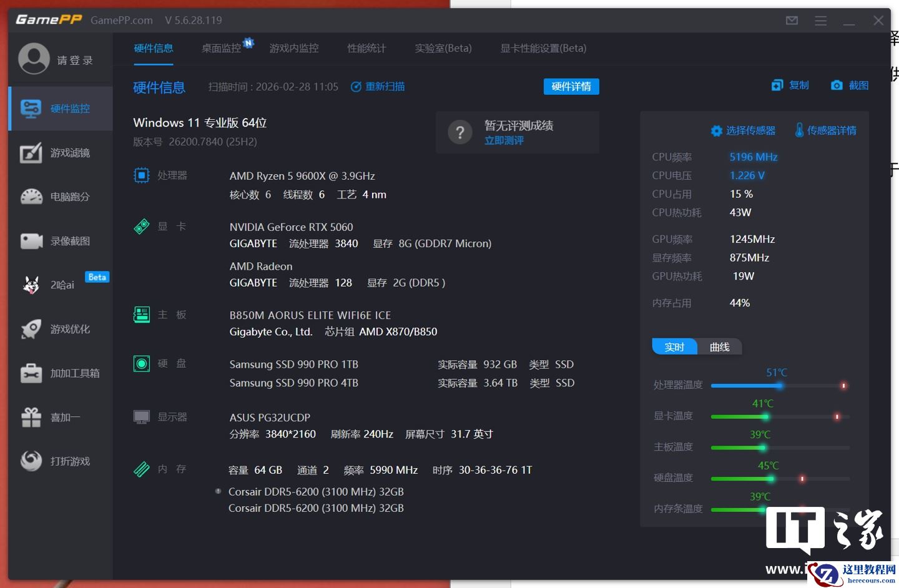Click the 内存占用 value 44%
This screenshot has height=588, width=899.
coord(740,303)
